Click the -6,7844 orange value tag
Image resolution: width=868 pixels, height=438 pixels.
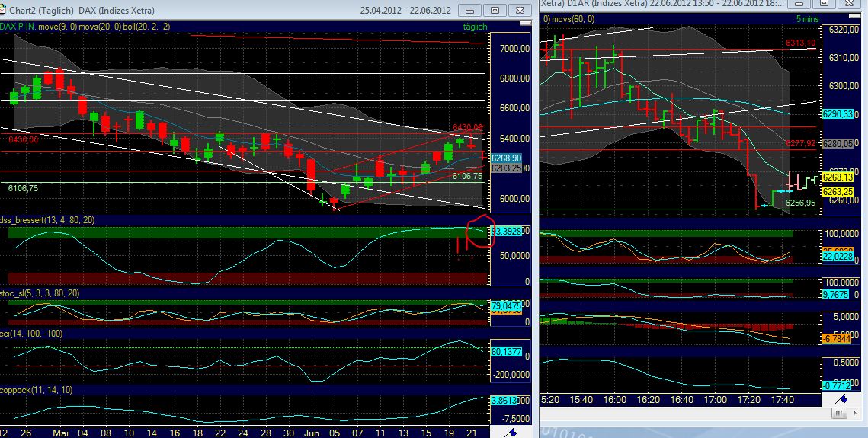coord(837,338)
